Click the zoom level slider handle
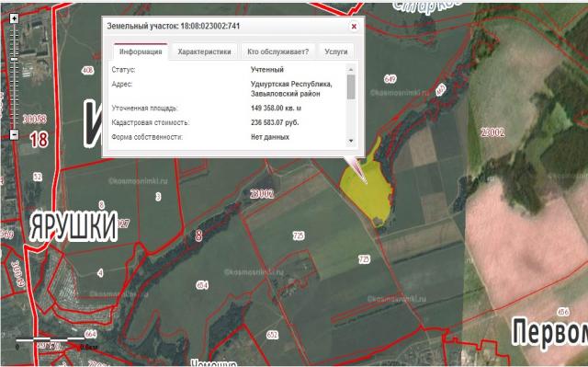 pos(14,59)
